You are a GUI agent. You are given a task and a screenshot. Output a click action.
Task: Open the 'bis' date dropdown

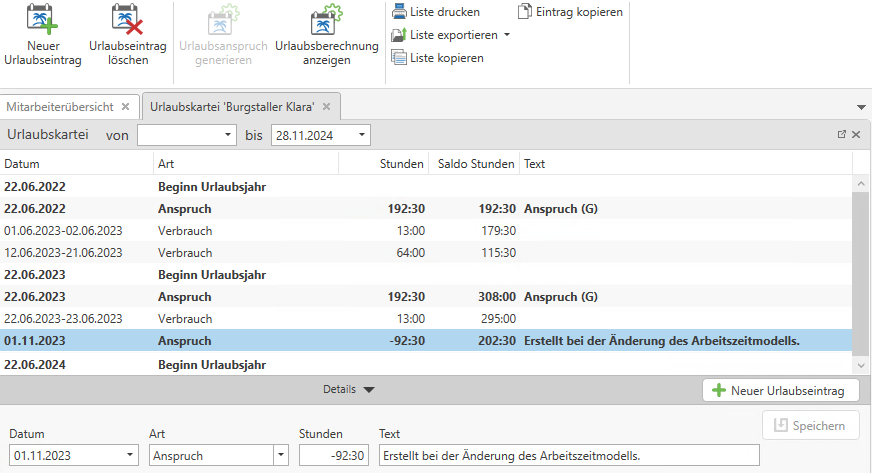click(362, 135)
